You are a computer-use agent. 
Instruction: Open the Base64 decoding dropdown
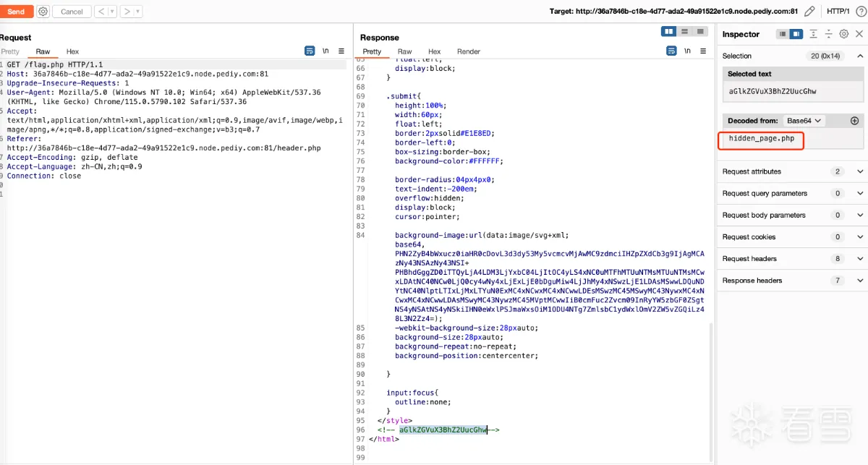(x=804, y=121)
